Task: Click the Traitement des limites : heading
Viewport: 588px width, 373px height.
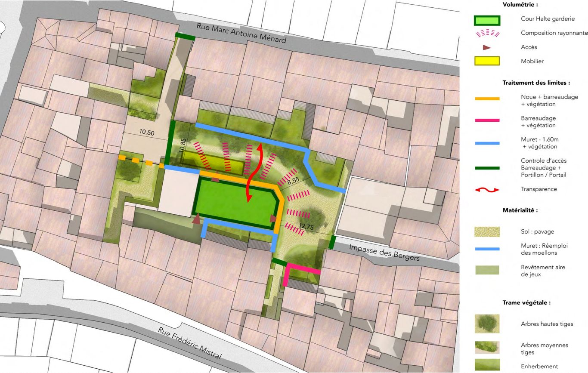Action: (536, 82)
